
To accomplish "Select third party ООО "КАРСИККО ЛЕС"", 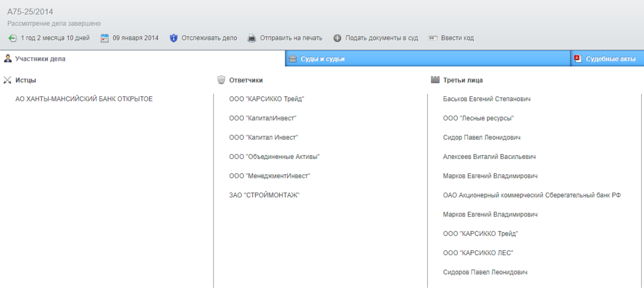I will 478,253.
